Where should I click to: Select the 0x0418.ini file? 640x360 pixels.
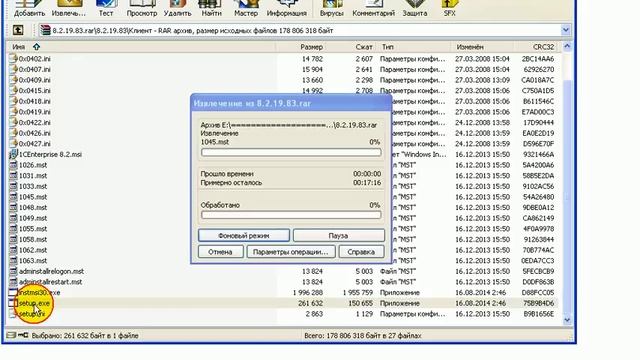(35, 101)
